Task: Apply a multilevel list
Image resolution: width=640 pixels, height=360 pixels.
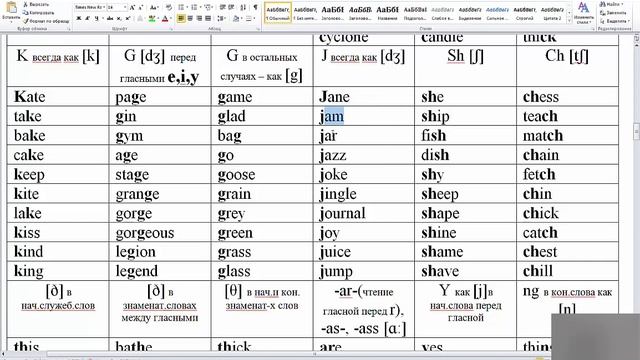Action: (208, 7)
